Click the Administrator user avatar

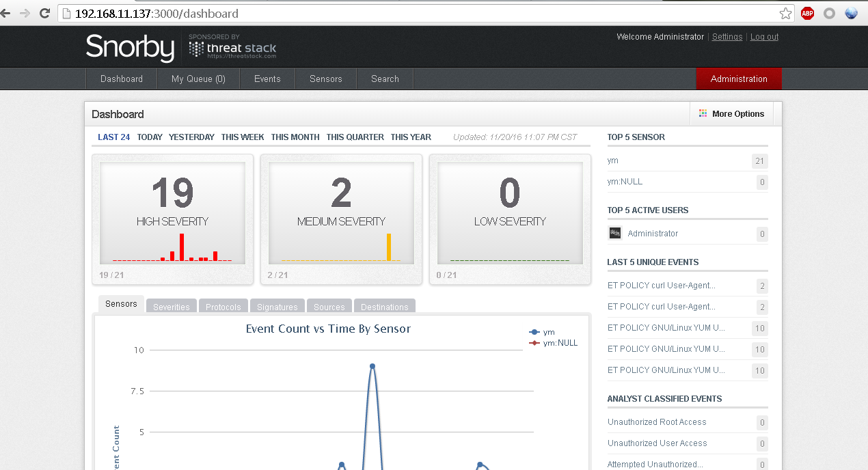pos(615,234)
